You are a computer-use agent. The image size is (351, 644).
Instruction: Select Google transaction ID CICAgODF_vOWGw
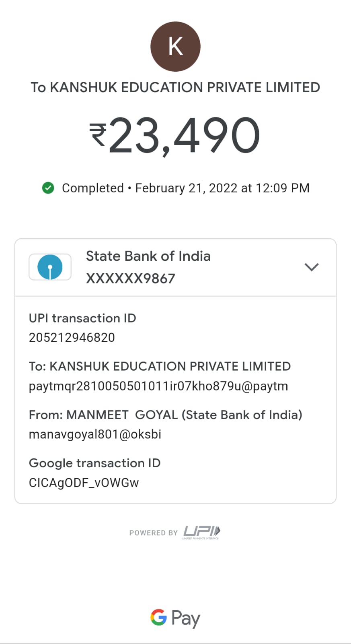[x=84, y=483]
